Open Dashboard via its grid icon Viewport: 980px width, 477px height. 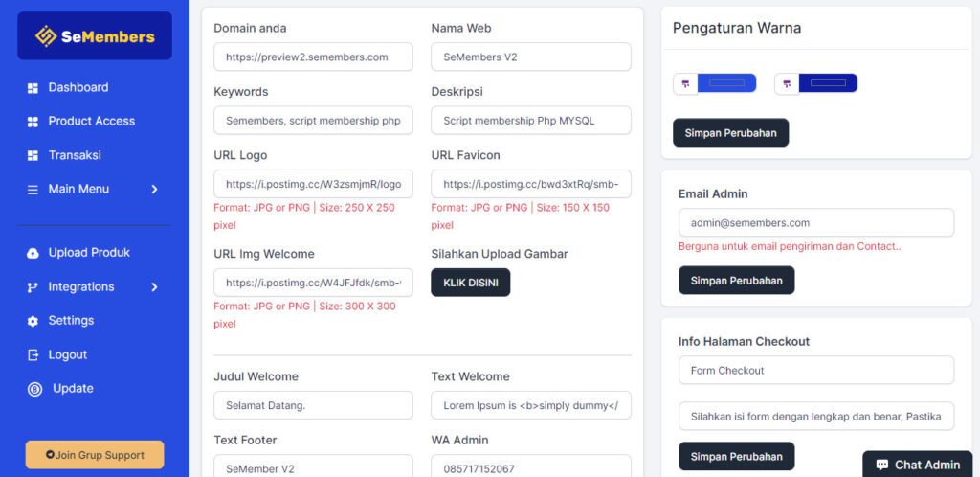coord(33,88)
